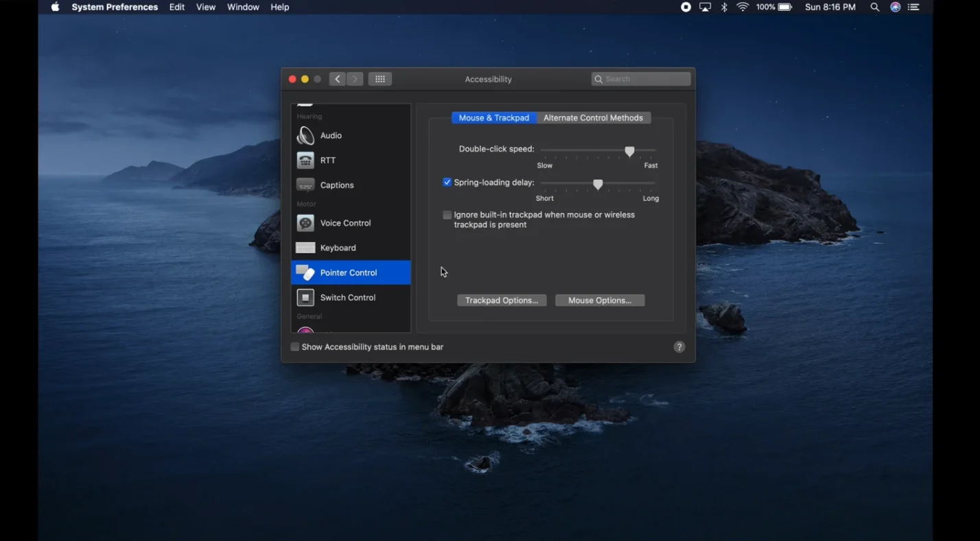Open Captions settings
The height and width of the screenshot is (541, 980).
[x=336, y=184]
